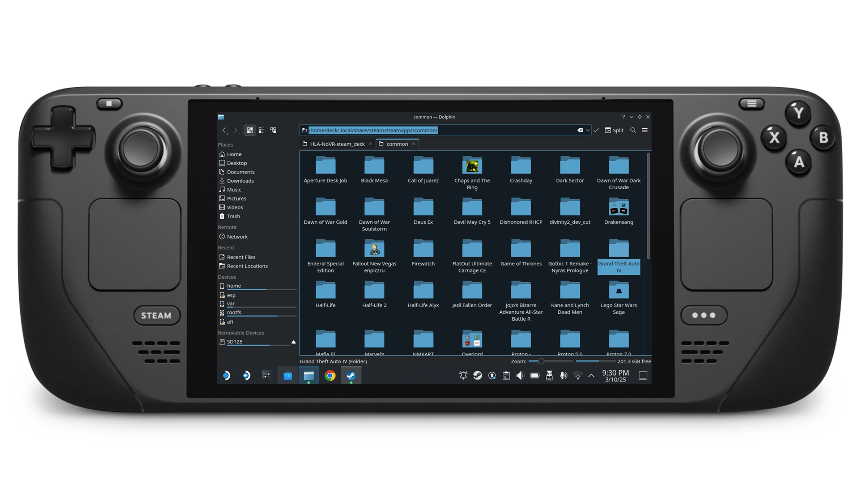Click the free disk space bar
The width and height of the screenshot is (868, 488).
(596, 361)
